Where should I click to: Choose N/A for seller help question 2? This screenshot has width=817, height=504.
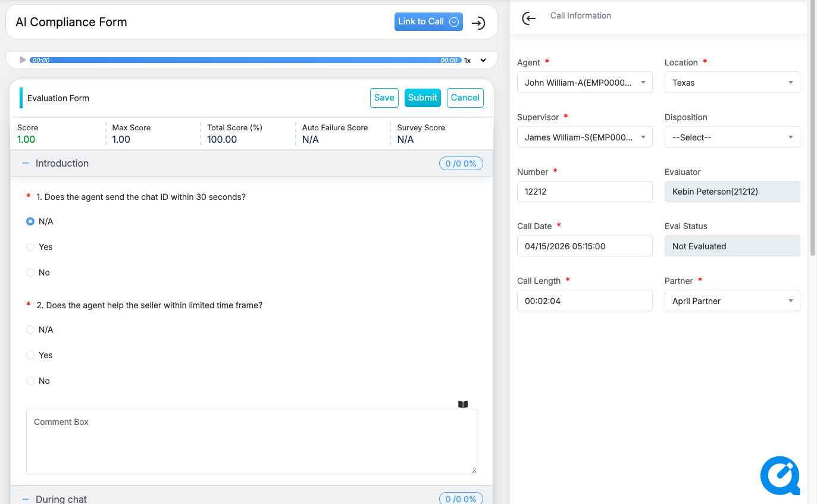[x=30, y=330]
